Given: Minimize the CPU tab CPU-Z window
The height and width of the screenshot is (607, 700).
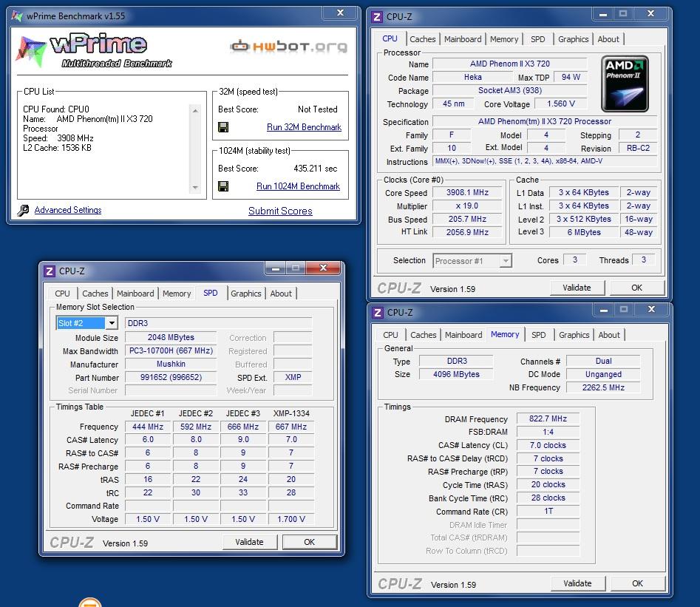Looking at the screenshot, I should pyautogui.click(x=603, y=14).
